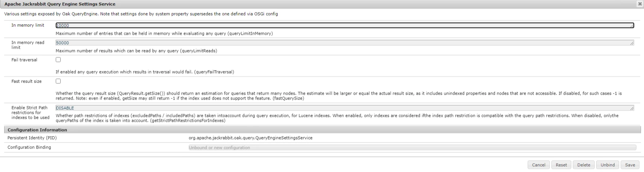Close the Query Engine Settings dialog
The height and width of the screenshot is (172, 644).
[639, 4]
